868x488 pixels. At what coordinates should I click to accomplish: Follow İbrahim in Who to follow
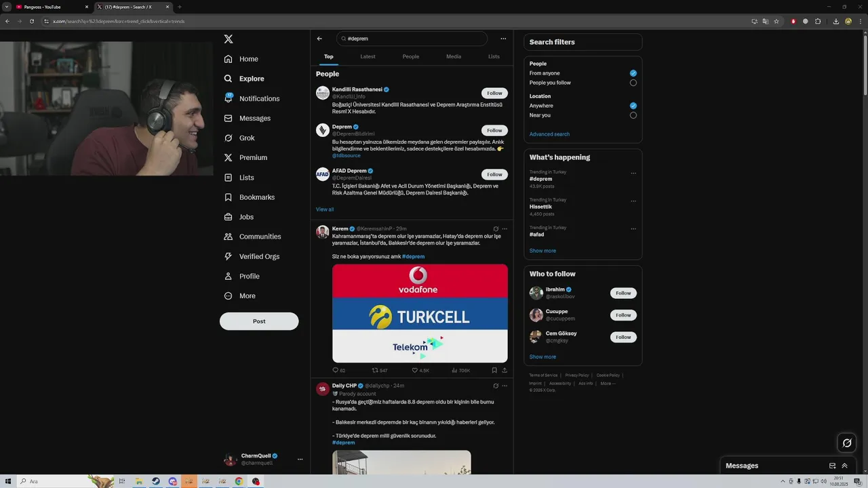[623, 293]
